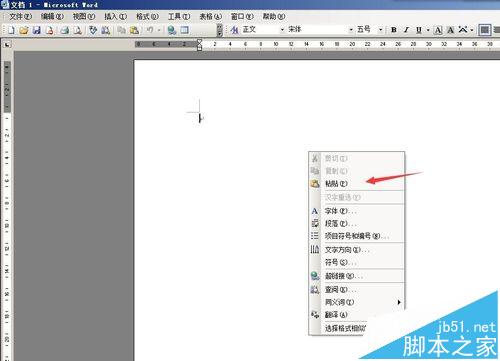The image size is (500, 361).
Task: Create a new blank document
Action: (11, 30)
